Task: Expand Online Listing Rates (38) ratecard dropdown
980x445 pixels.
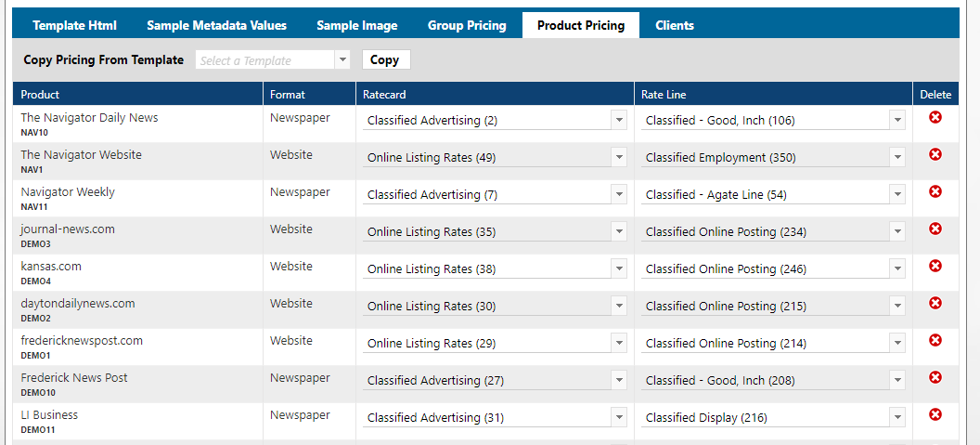Action: [619, 268]
